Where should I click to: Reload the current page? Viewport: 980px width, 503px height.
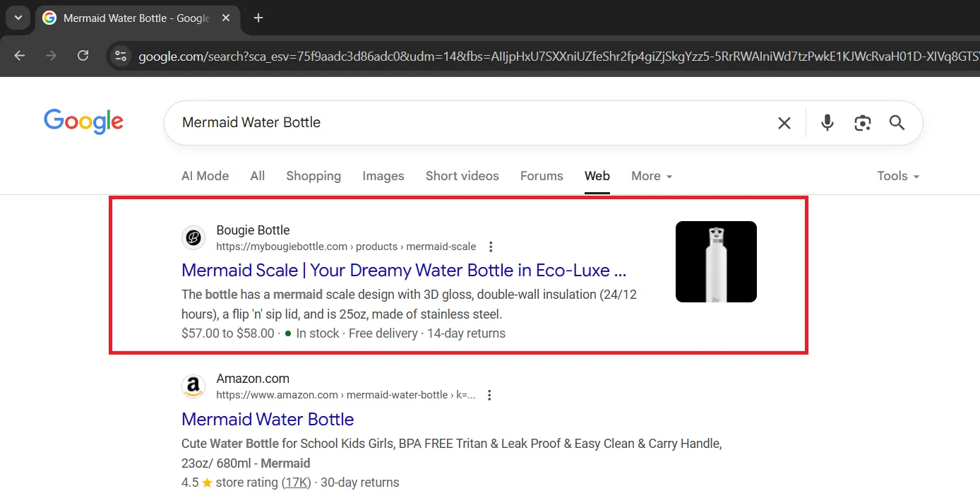[x=83, y=56]
